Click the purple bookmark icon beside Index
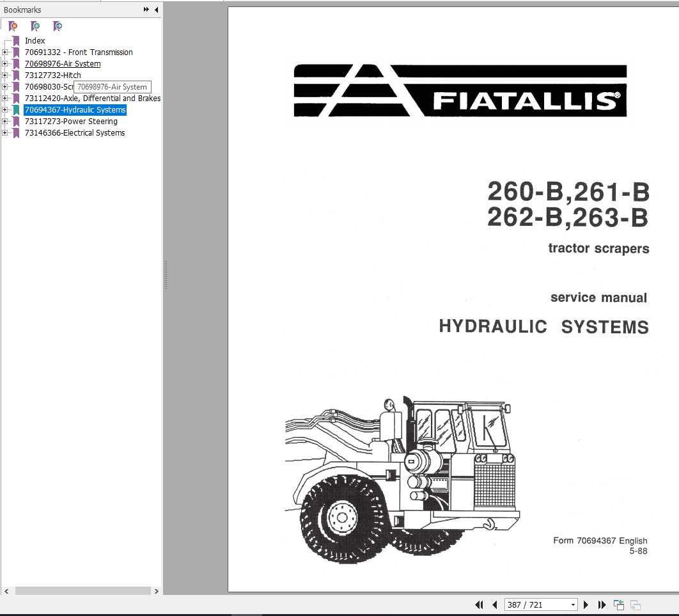 (16, 41)
